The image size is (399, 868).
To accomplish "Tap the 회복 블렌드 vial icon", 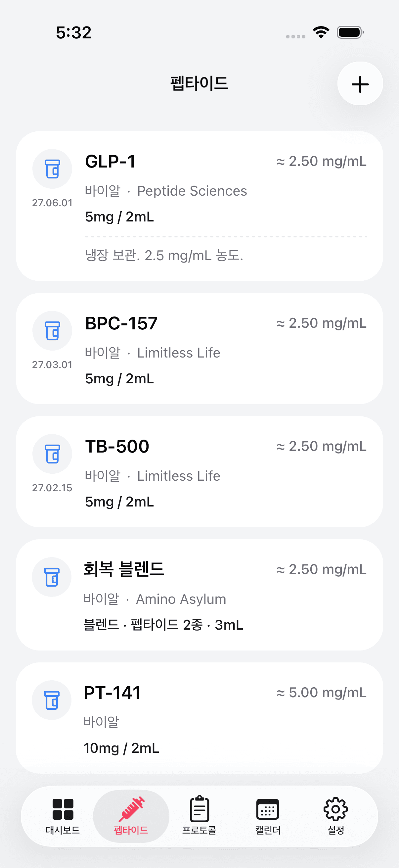I will point(52,577).
